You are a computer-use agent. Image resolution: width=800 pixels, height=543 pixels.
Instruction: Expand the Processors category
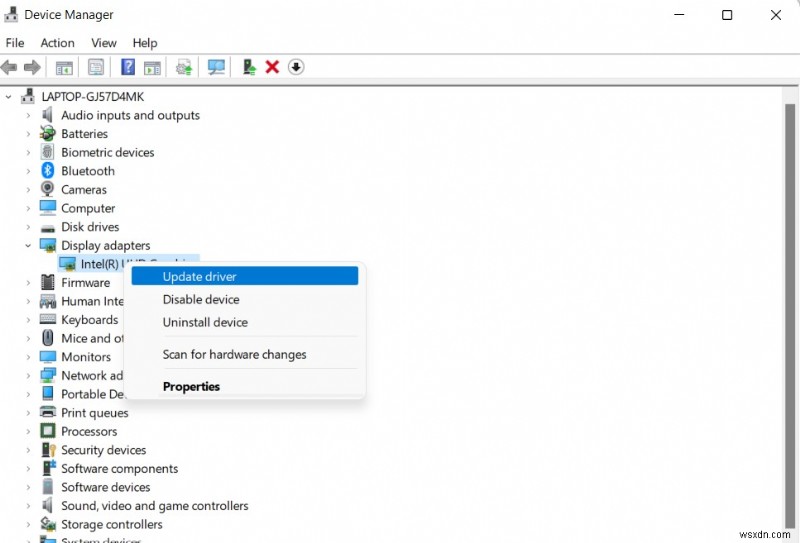click(x=28, y=432)
